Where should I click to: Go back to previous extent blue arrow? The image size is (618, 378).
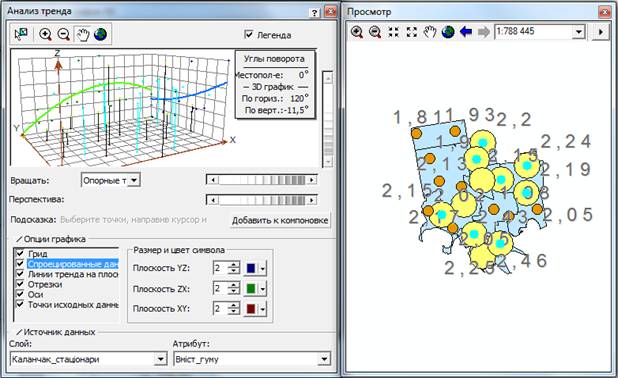466,32
